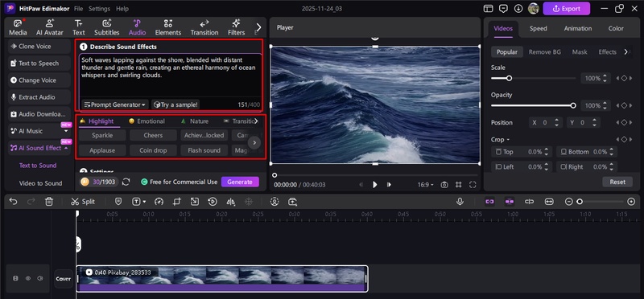Image resolution: width=644 pixels, height=299 pixels.
Task: Expand the AI Music menu
Action: coord(66,131)
